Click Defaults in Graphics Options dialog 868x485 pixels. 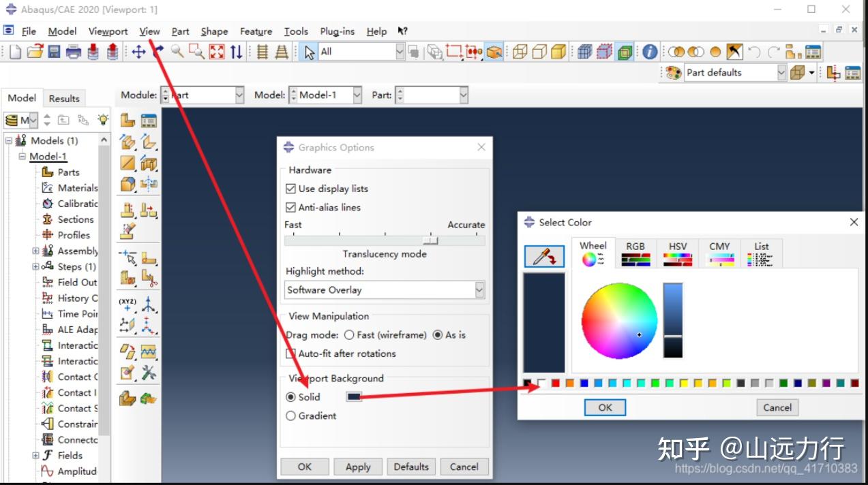point(411,467)
